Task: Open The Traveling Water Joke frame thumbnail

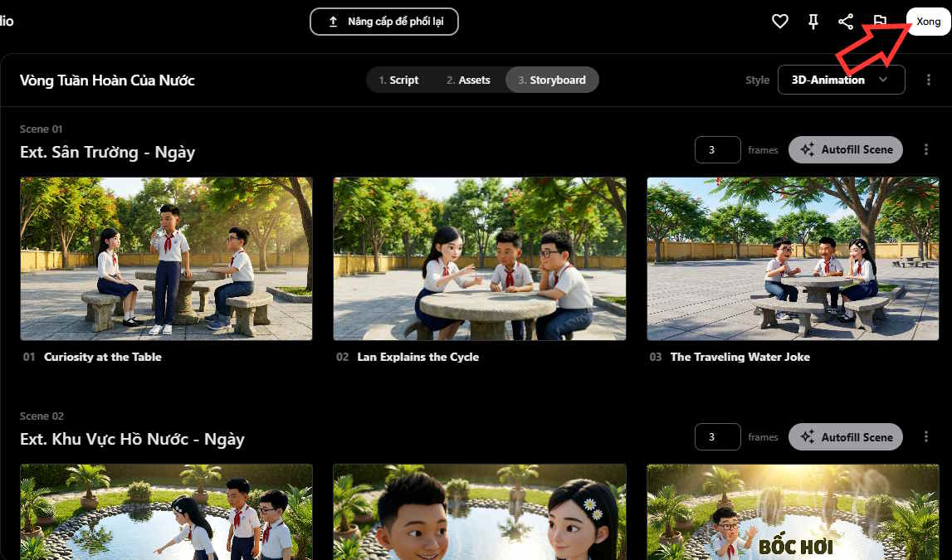Action: click(x=793, y=259)
